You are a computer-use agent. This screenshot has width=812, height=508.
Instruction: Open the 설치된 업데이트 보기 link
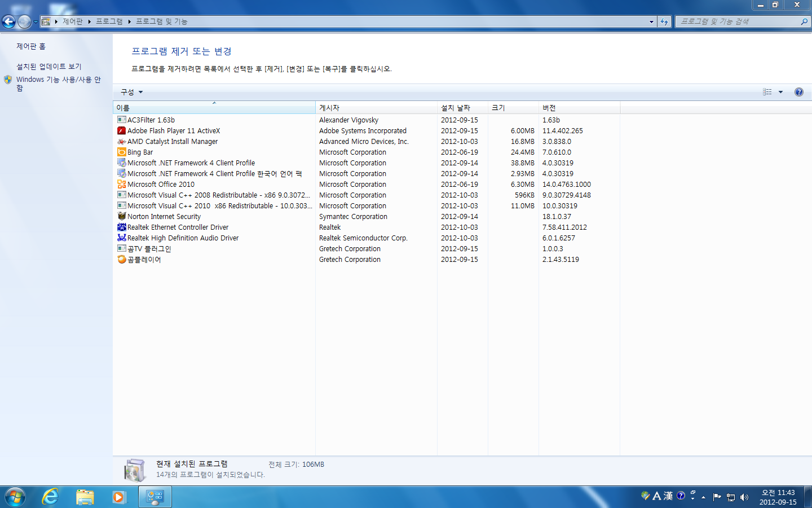click(x=49, y=67)
